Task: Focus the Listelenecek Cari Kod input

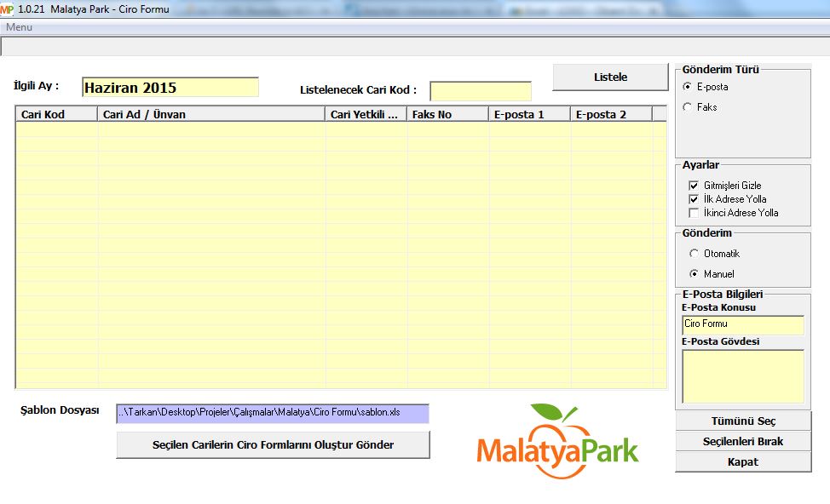Action: click(x=480, y=91)
